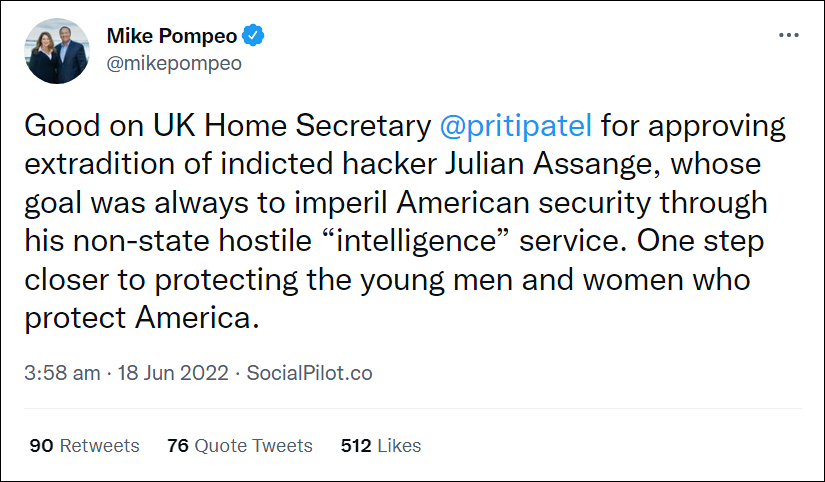Open the three-dot more options menu

(x=788, y=35)
